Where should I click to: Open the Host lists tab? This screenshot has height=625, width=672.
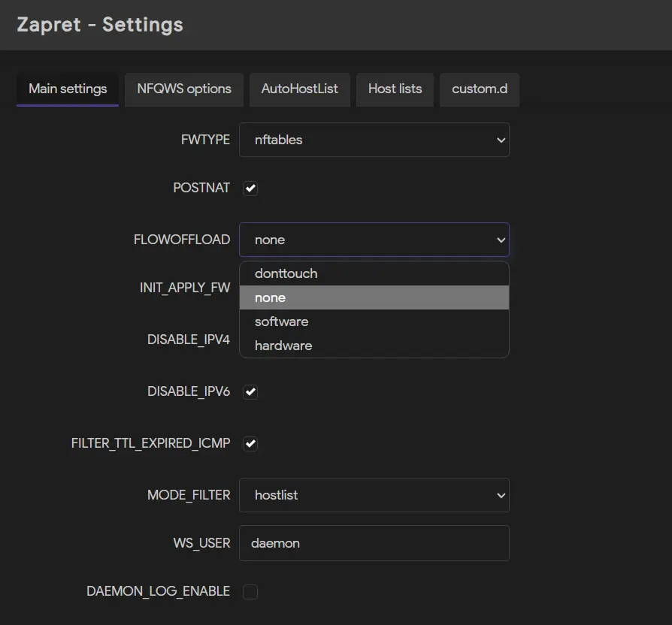(x=395, y=89)
